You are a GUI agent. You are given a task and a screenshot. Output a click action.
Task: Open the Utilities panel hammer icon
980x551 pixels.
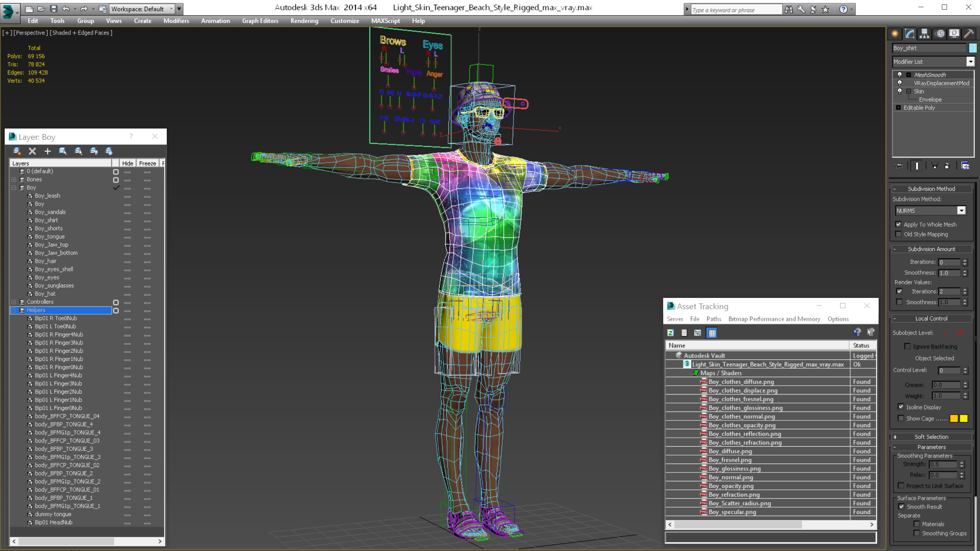click(x=968, y=34)
